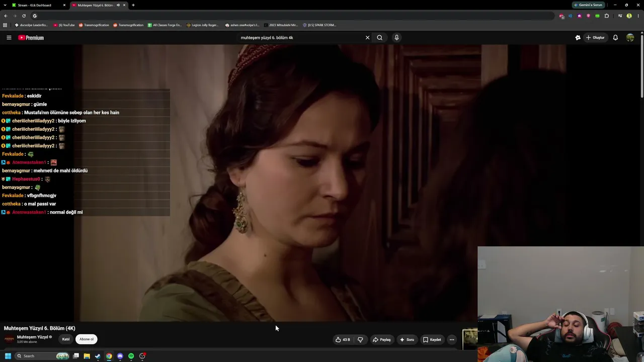
Task: Open the (6) YouTube bookmark
Action: point(64,25)
